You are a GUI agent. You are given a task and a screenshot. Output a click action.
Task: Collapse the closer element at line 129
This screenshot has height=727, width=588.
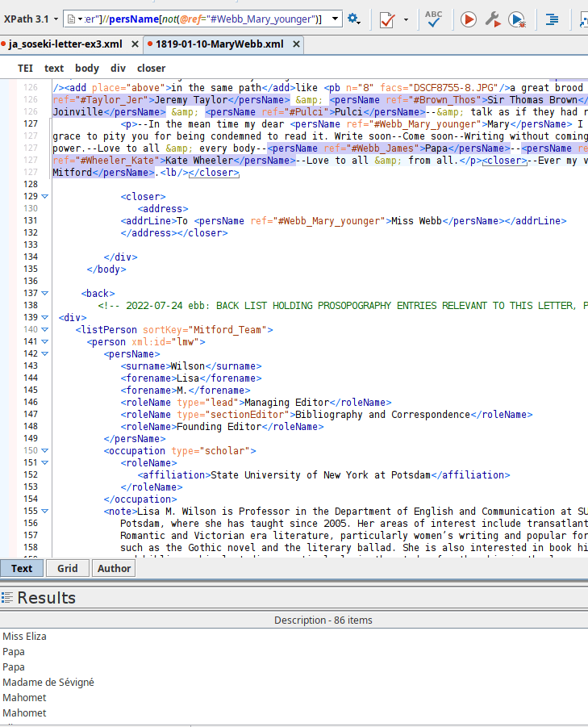tap(45, 197)
